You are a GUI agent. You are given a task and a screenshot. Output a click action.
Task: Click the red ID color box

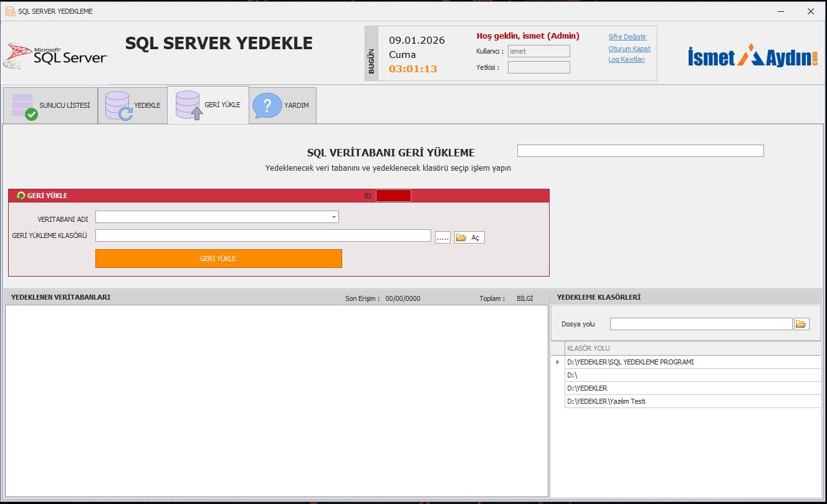pyautogui.click(x=393, y=196)
